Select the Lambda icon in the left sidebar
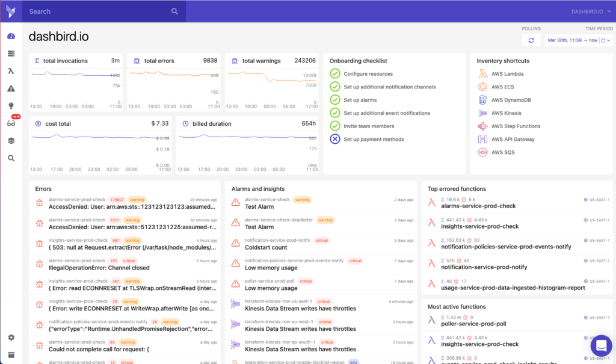The height and width of the screenshot is (364, 616). coord(11,70)
